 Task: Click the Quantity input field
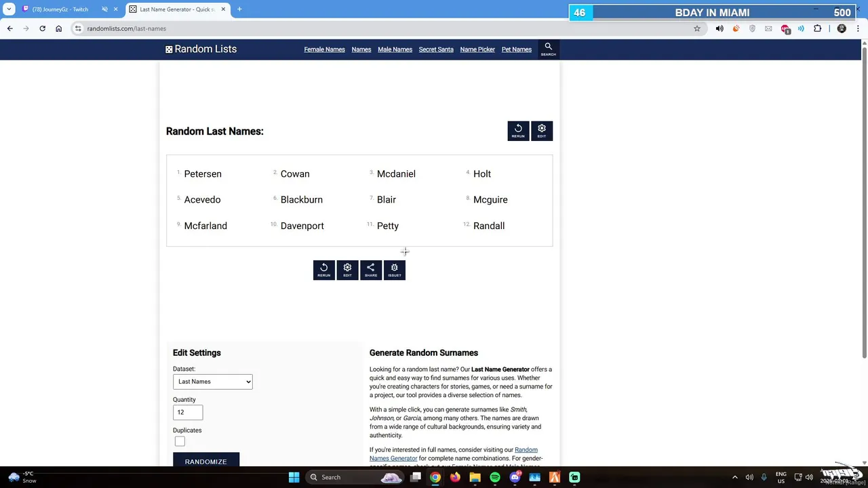188,412
